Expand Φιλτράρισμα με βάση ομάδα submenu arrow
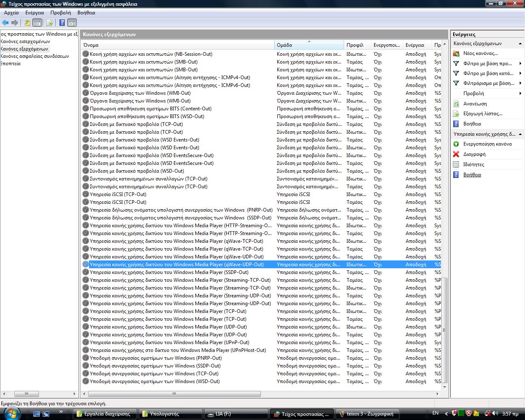 coord(520,83)
